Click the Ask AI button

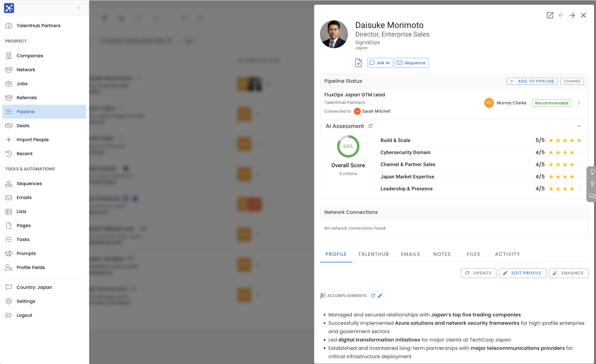380,63
